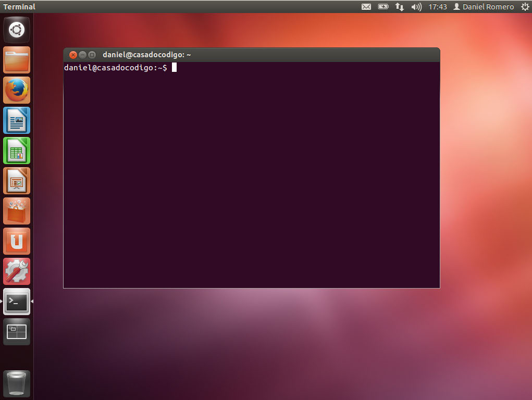Open the messaging envelope indicator

pos(366,7)
